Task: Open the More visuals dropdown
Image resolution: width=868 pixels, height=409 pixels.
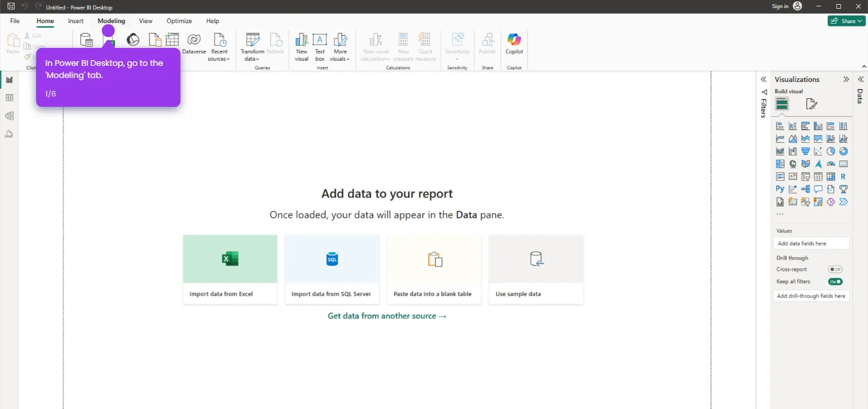Action: 340,47
